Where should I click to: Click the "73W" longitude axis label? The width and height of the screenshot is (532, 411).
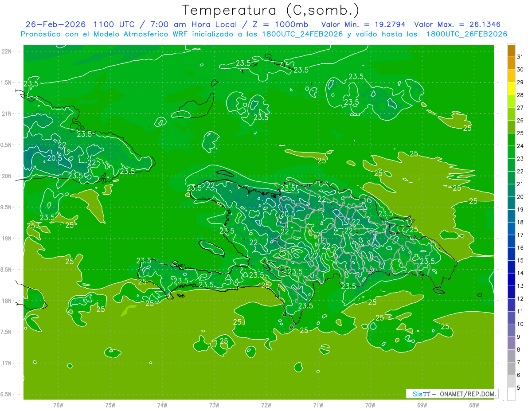click(x=214, y=405)
